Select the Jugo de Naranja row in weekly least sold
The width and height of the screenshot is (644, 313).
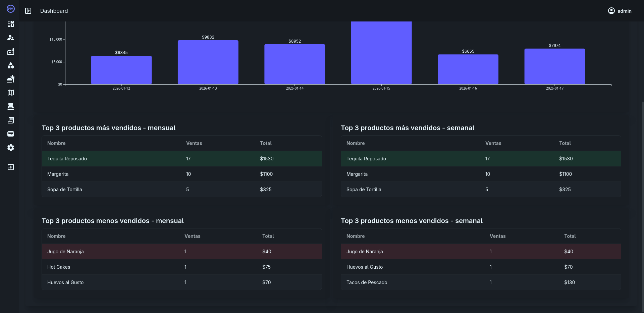pos(480,251)
